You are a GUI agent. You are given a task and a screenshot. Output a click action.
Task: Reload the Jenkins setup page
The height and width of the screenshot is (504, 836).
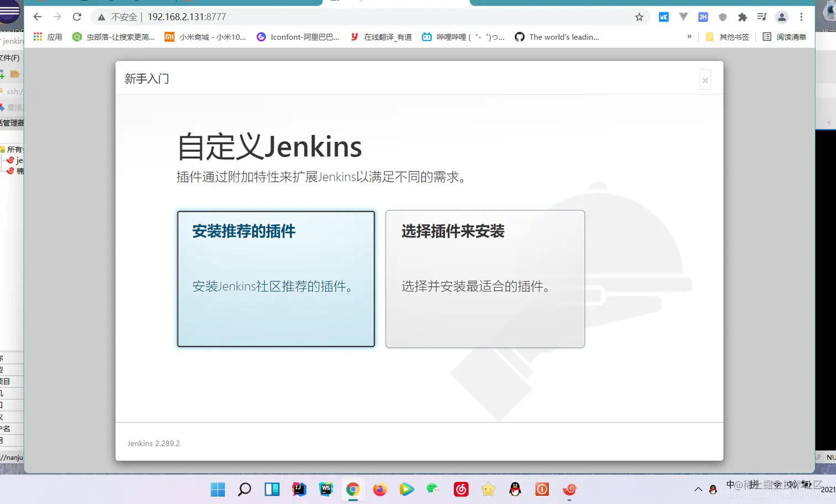click(77, 17)
